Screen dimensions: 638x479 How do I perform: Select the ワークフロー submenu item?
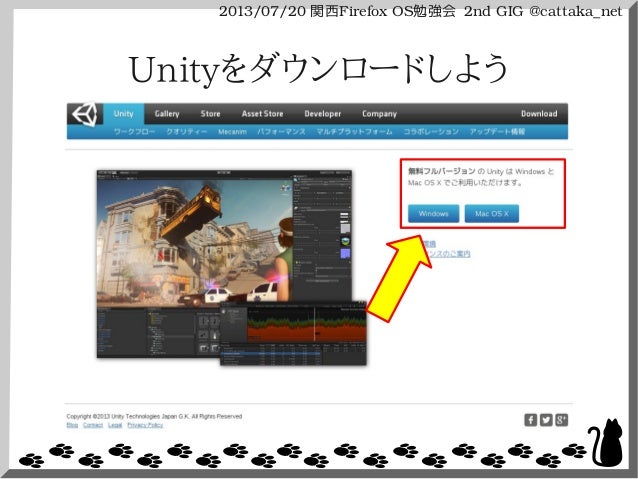(134, 131)
